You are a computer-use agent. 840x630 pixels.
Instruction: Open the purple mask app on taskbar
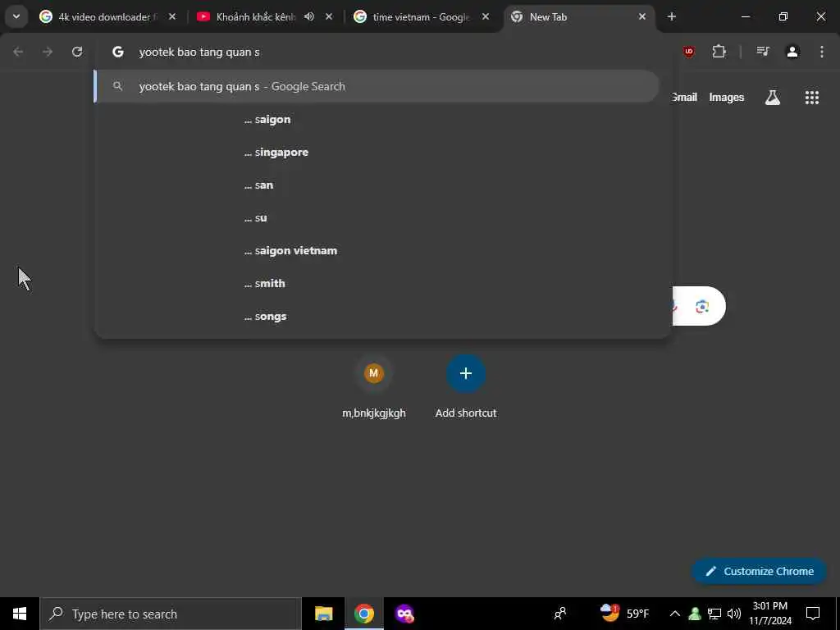click(404, 614)
